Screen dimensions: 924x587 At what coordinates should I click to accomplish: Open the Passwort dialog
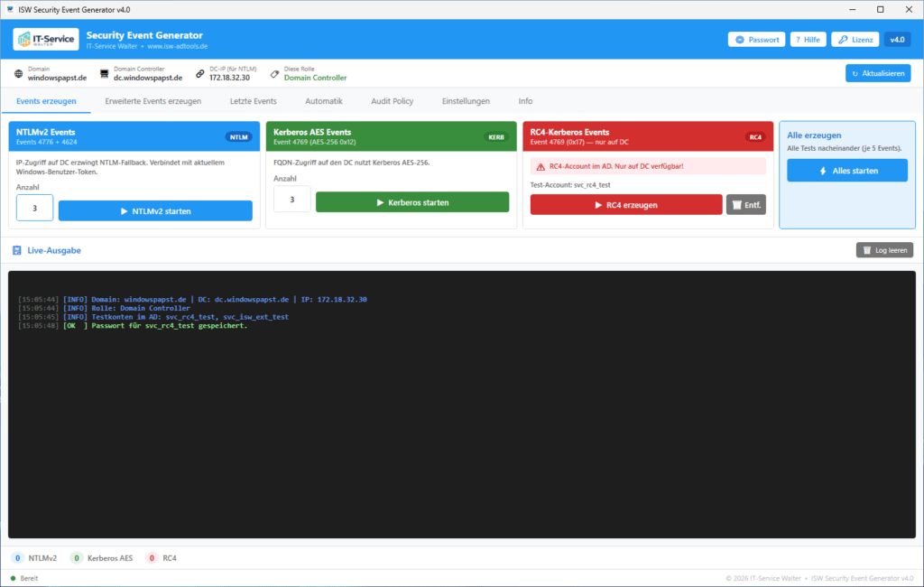pyautogui.click(x=757, y=40)
